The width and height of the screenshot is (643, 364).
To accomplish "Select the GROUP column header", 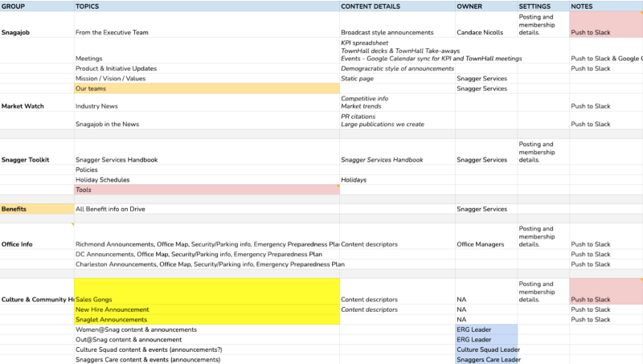I will [x=37, y=6].
